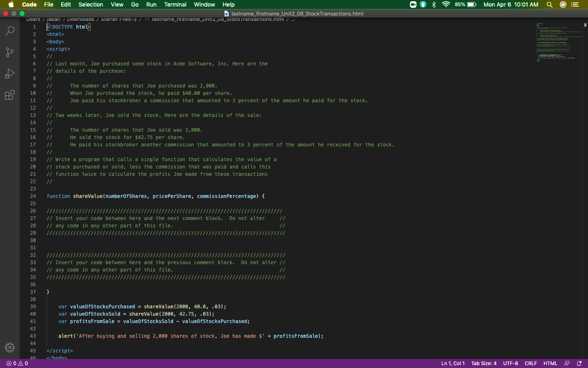Open the Run menu

coord(151,4)
